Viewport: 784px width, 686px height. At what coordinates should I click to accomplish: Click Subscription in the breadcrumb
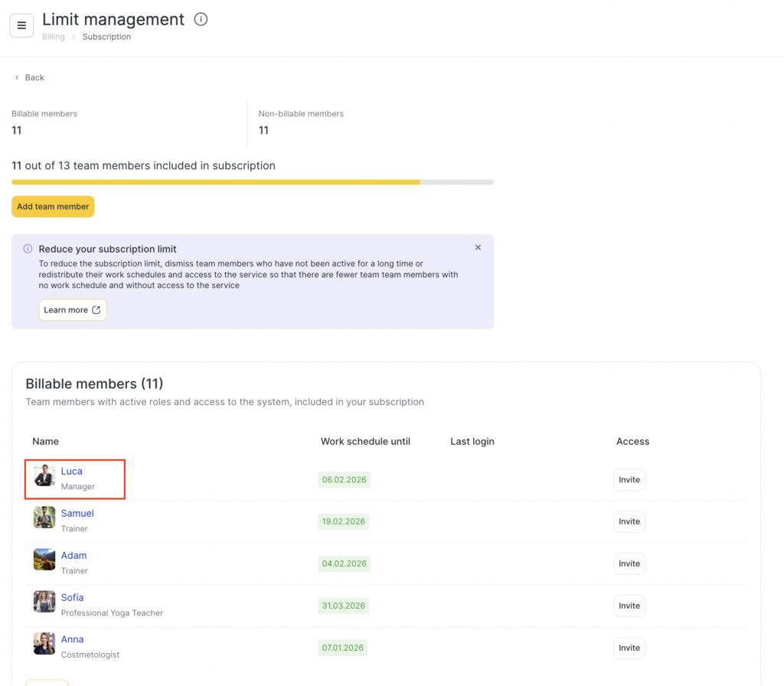point(106,37)
